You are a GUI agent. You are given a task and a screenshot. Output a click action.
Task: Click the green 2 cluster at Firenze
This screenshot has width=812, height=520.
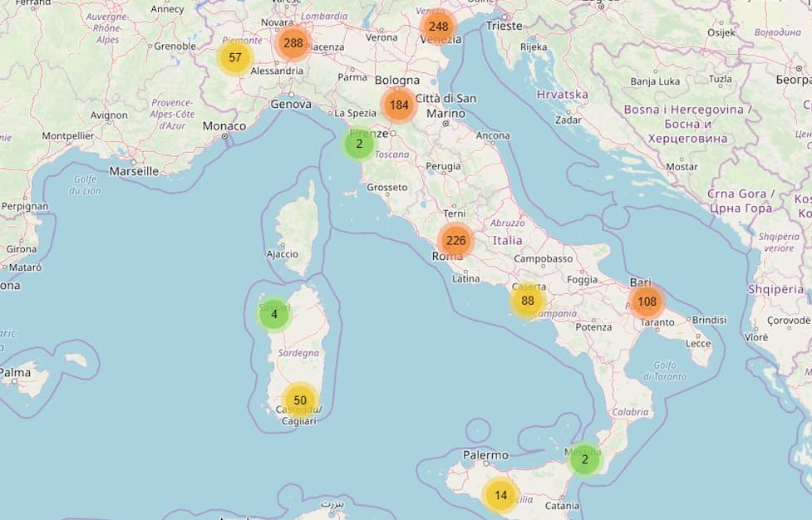[359, 144]
